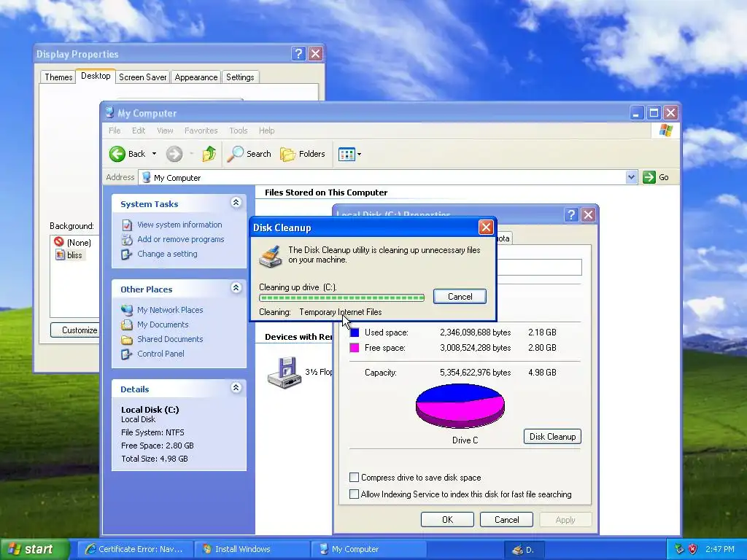Select bliss in Background list
This screenshot has width=747, height=560.
(x=69, y=255)
